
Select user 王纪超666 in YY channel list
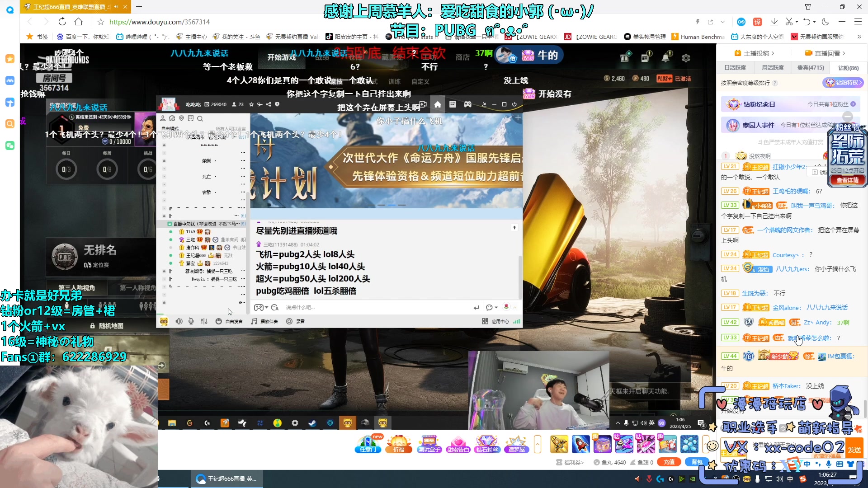pyautogui.click(x=195, y=255)
